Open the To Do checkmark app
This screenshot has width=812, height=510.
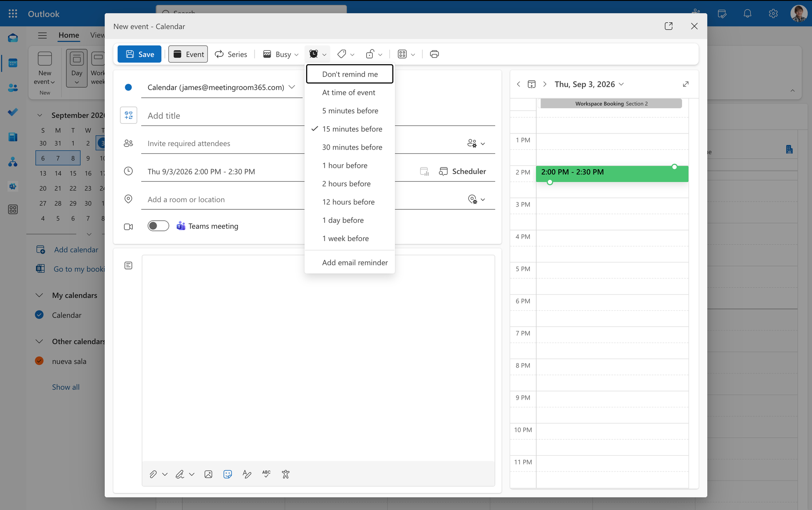(x=13, y=112)
